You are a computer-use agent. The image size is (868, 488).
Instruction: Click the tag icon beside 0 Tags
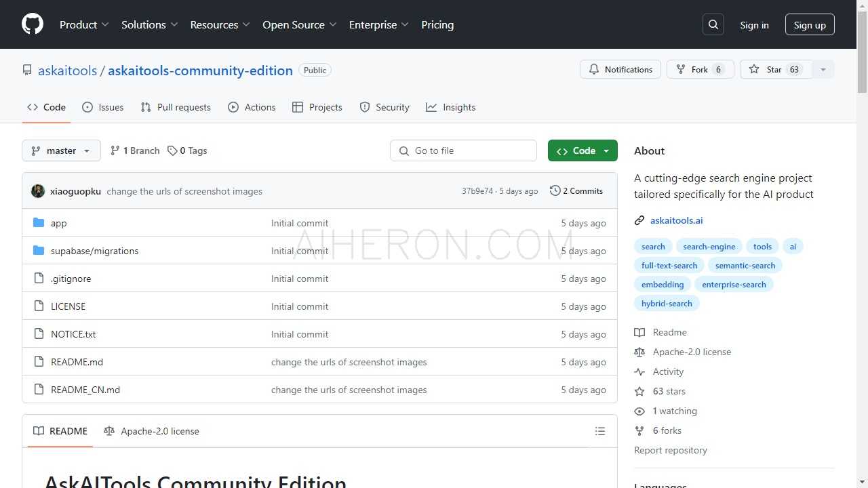point(172,150)
